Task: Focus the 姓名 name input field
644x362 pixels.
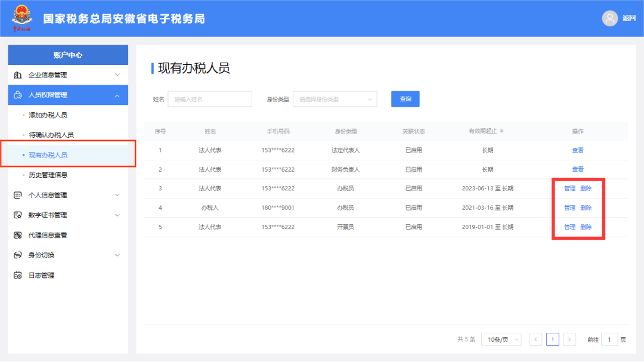Action: click(210, 99)
